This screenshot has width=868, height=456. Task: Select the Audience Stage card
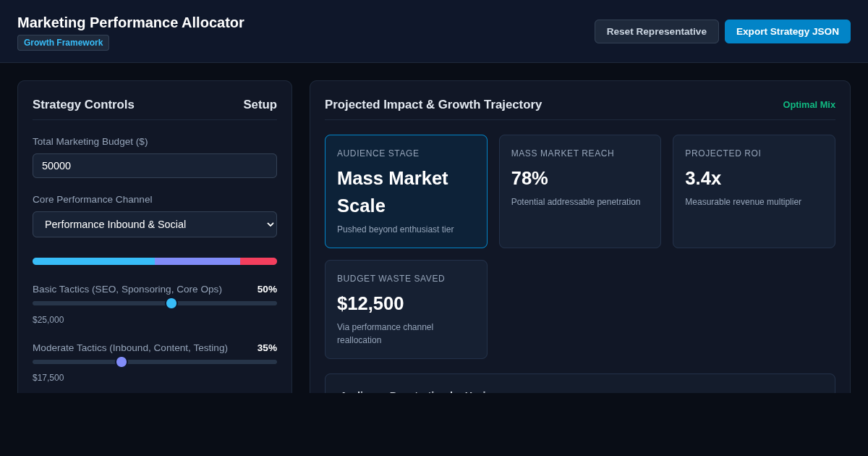pos(406,191)
